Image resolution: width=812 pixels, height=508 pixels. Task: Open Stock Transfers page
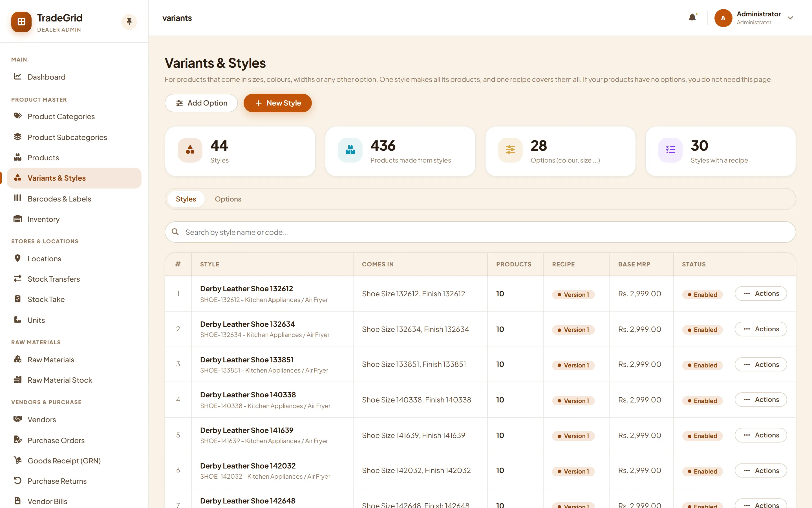[x=74, y=279]
